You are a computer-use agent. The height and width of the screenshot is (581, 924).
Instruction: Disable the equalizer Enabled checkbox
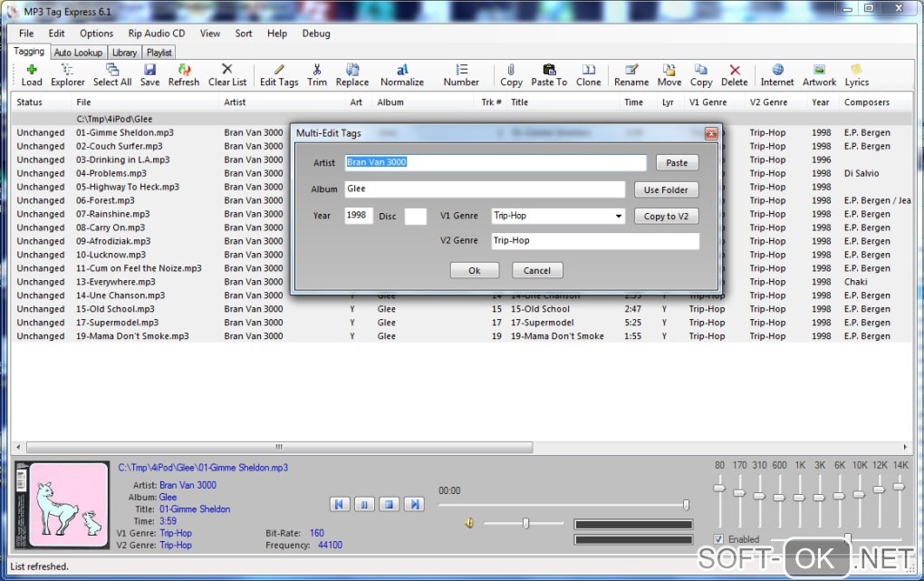point(718,539)
